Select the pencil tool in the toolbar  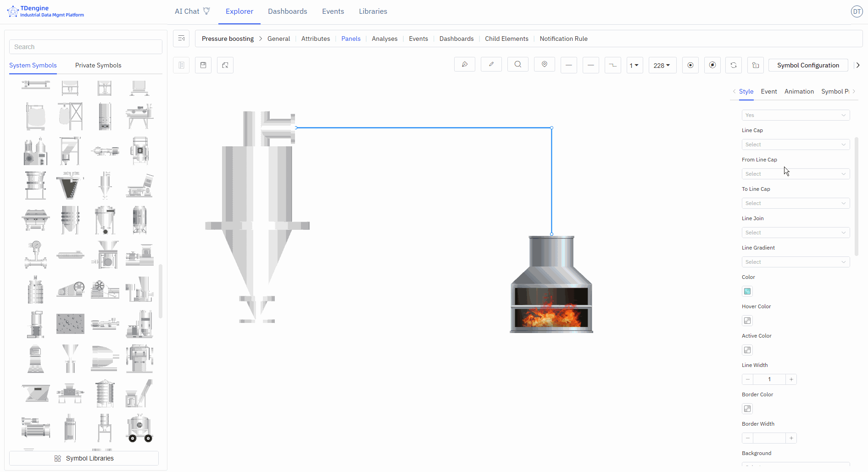pyautogui.click(x=491, y=65)
